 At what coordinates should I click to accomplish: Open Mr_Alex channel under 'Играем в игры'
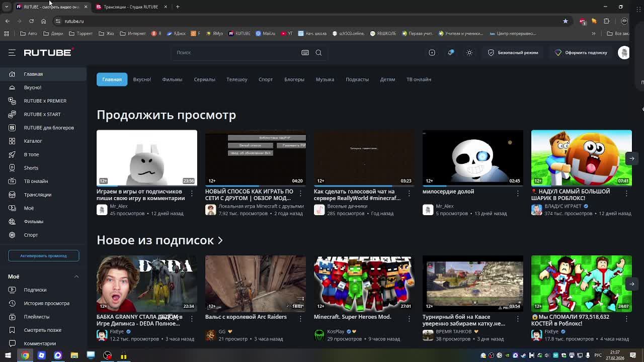pyautogui.click(x=119, y=206)
